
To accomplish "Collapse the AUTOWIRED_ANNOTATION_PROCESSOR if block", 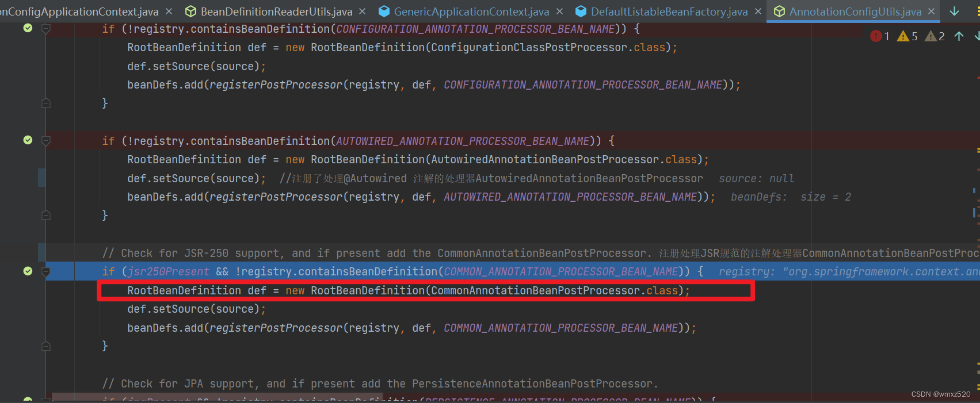I will [46, 140].
